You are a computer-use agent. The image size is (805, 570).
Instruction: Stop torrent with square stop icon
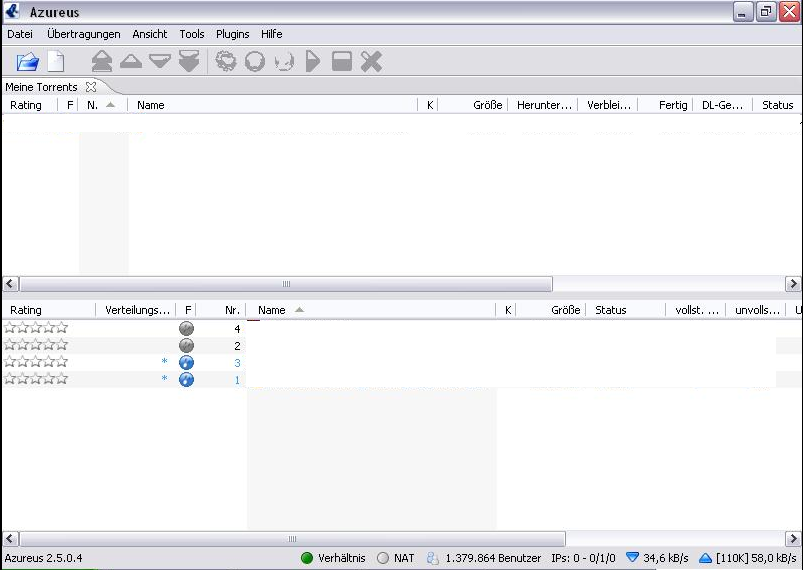tap(342, 61)
